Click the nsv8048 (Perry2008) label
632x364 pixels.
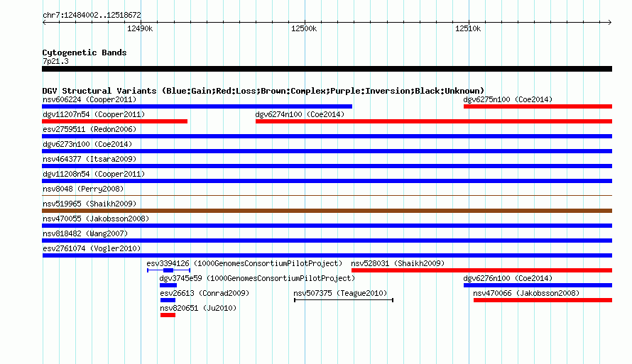[83, 189]
